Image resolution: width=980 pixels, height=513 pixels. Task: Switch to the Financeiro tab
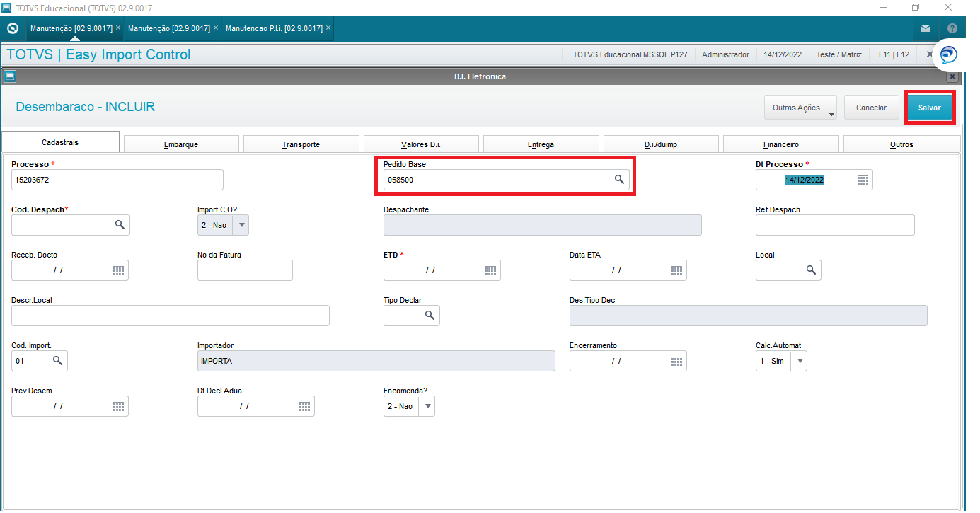pos(781,144)
